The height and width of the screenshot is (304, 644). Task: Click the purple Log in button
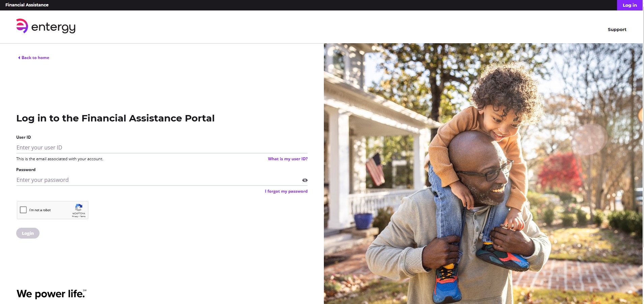point(629,5)
